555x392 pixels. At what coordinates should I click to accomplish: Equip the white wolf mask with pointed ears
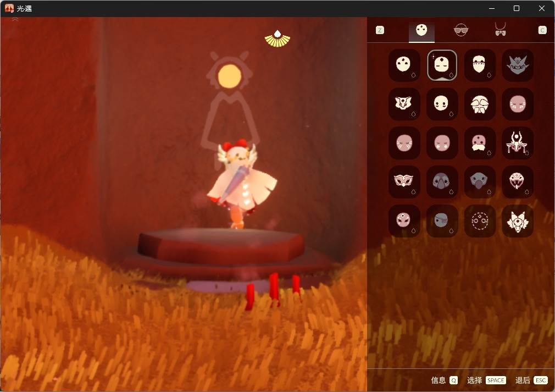518,220
